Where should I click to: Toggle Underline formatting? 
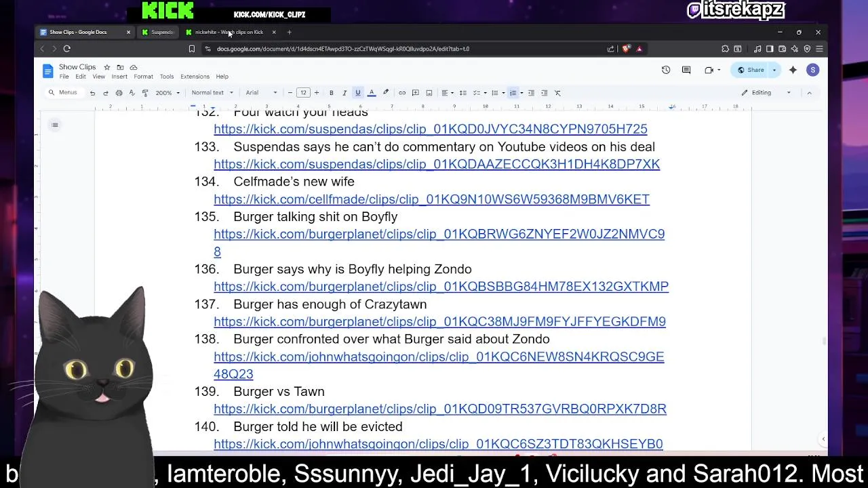(358, 93)
